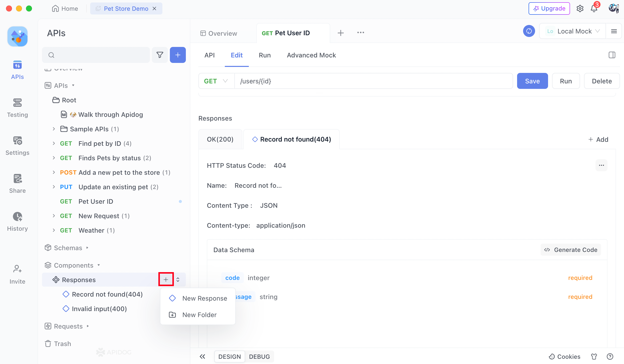Screen dimensions: 624x364
Task: Click the notifications bell icon
Action: (594, 8)
